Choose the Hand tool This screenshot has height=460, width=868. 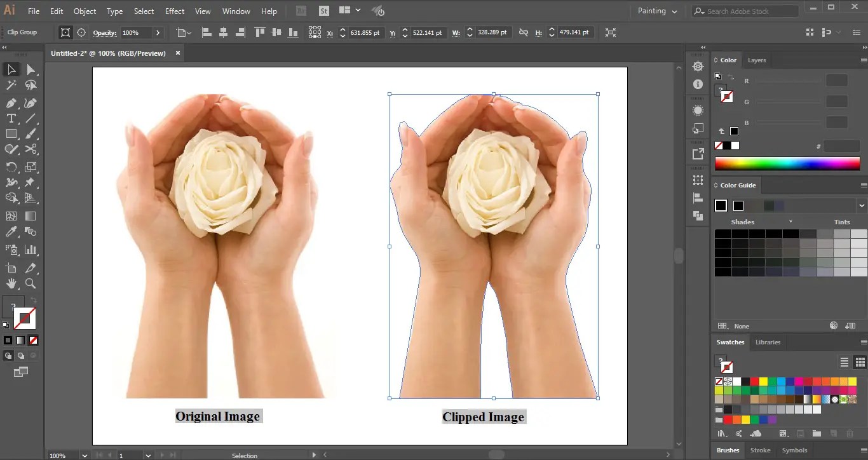[11, 284]
